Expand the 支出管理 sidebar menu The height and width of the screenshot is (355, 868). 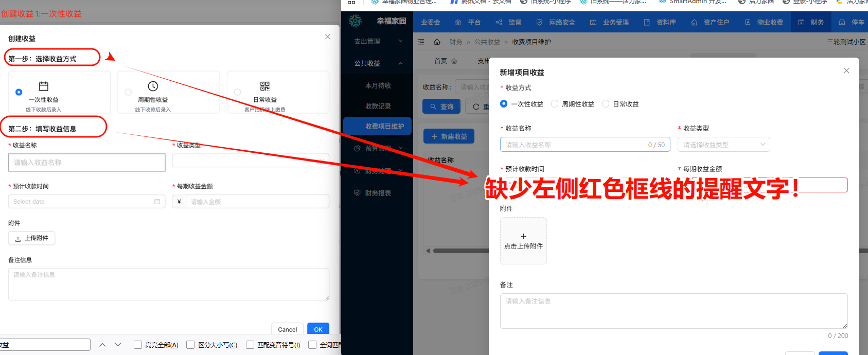click(400, 41)
